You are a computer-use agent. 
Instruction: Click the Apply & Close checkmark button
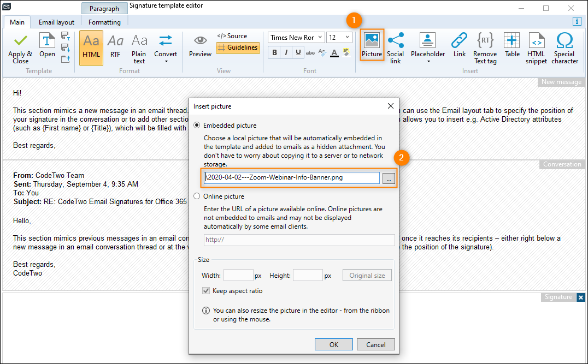coord(20,49)
